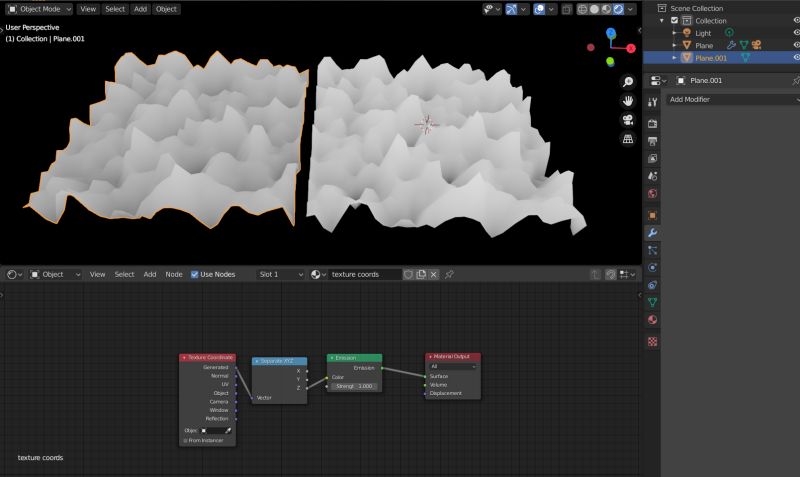Open the shading options dropdown arrow

coord(631,9)
